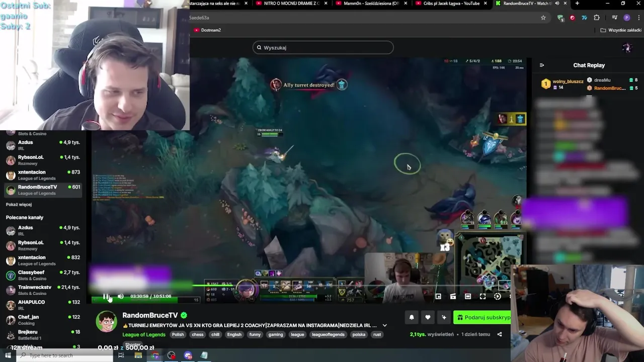Open Notepad icon in taskbar

point(204,355)
